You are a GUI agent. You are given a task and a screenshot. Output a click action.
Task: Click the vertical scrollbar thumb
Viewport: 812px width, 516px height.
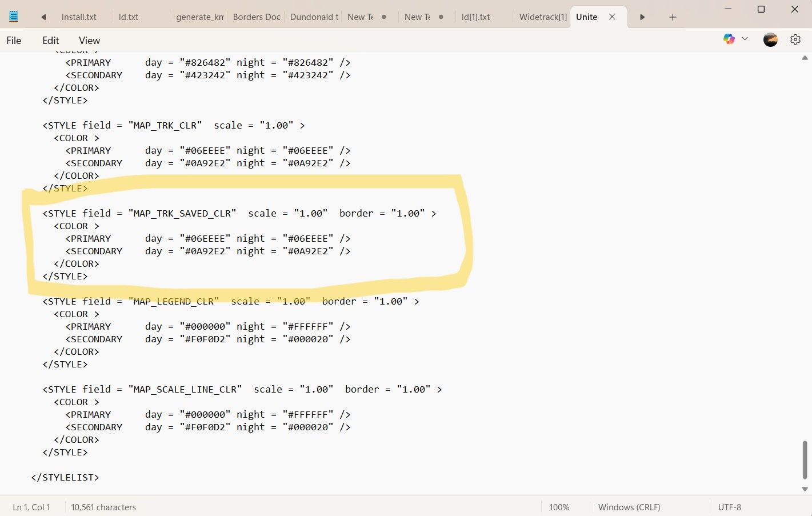(x=805, y=459)
